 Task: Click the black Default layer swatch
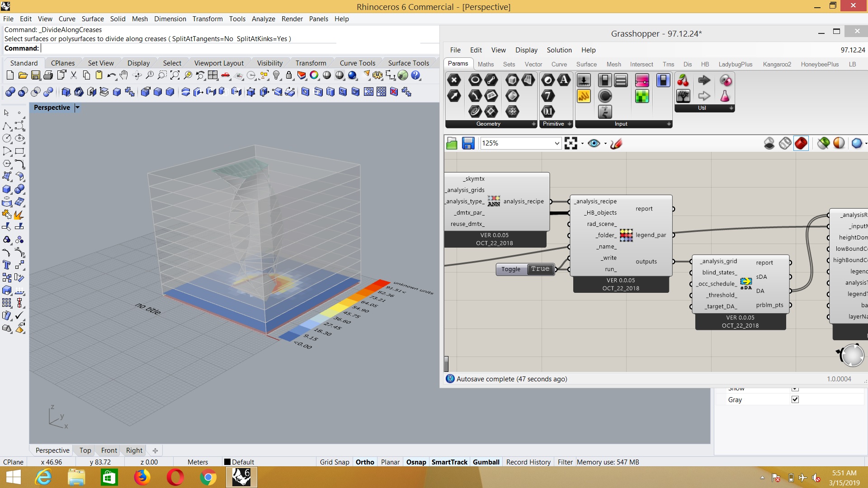pyautogui.click(x=227, y=462)
